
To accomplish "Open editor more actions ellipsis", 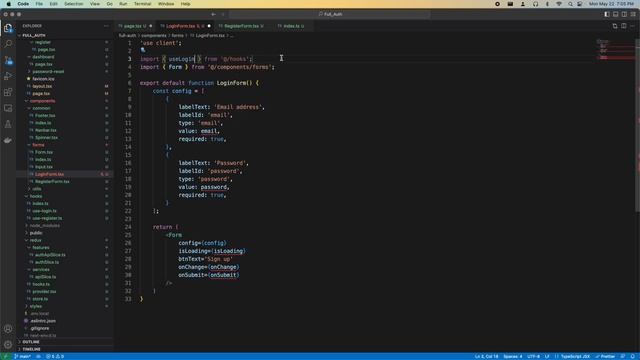I will tap(632, 26).
